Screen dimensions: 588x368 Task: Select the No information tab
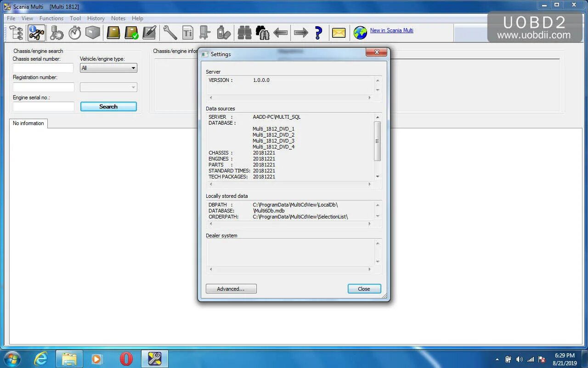[x=28, y=123]
